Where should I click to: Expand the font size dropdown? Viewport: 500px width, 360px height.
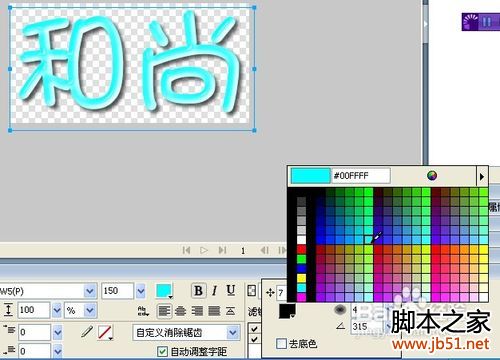(141, 291)
